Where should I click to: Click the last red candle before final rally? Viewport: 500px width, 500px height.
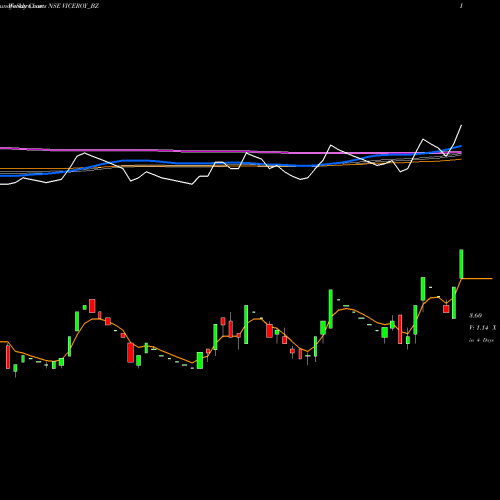(446, 309)
